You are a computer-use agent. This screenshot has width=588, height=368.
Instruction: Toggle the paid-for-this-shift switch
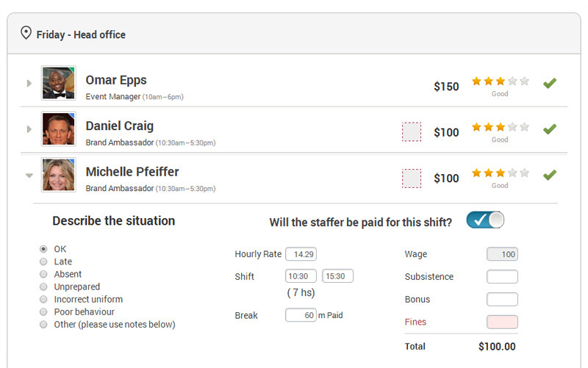485,220
